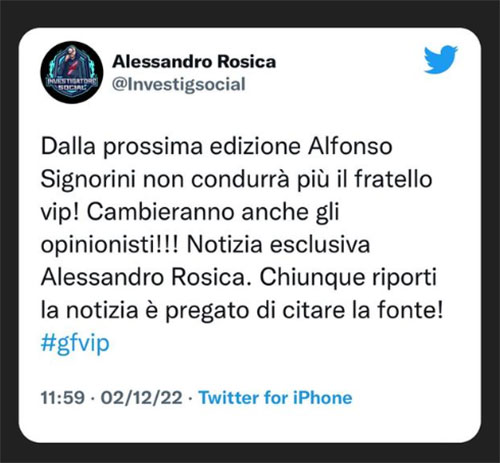Open the Twitter for iPhone source link

coord(275,398)
